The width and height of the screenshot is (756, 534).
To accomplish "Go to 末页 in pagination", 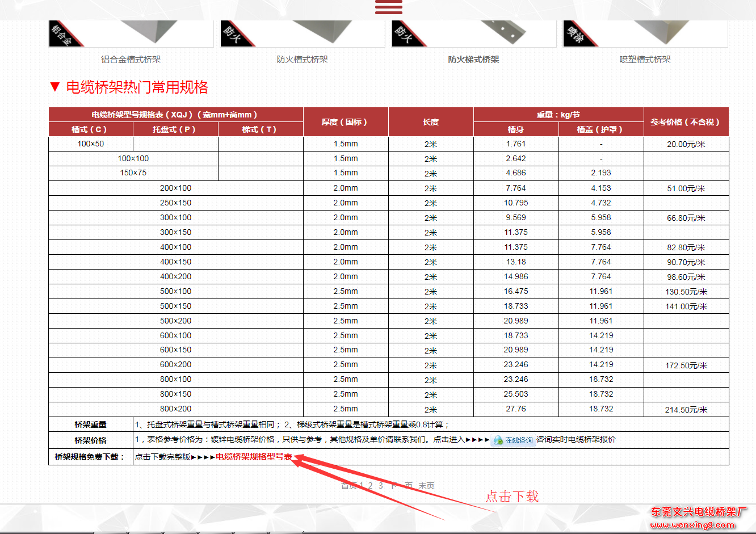I will tap(427, 485).
